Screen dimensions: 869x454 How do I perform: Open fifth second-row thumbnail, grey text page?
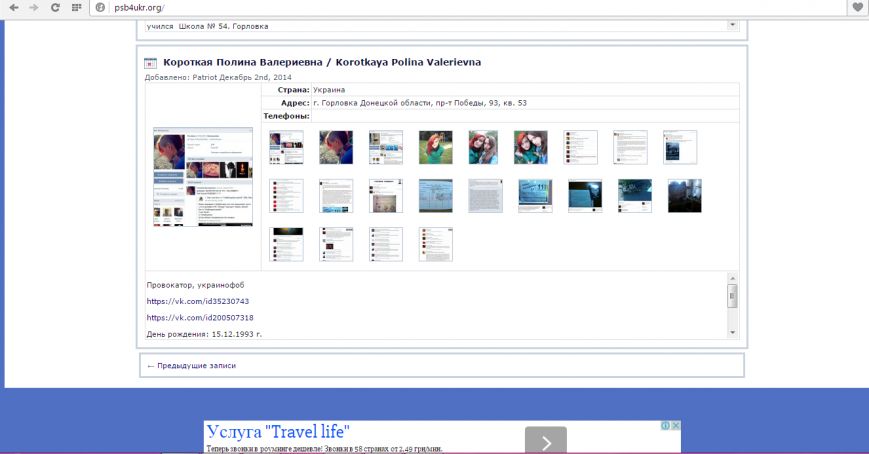(x=485, y=196)
